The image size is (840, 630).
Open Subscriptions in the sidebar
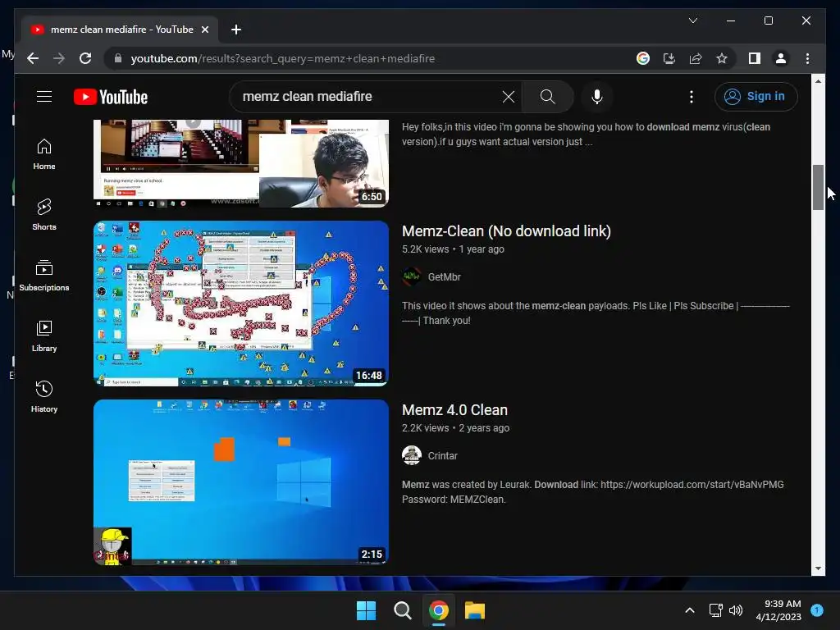44,276
